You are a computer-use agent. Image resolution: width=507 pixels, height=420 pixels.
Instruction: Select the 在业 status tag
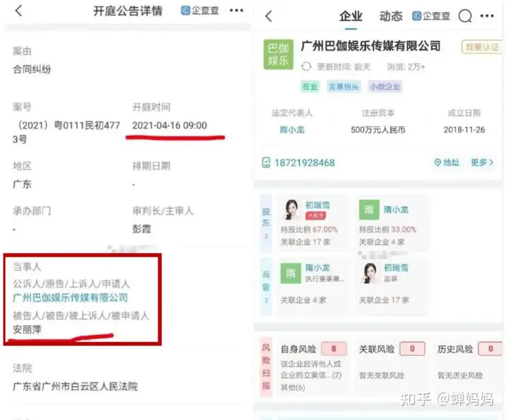[x=310, y=87]
